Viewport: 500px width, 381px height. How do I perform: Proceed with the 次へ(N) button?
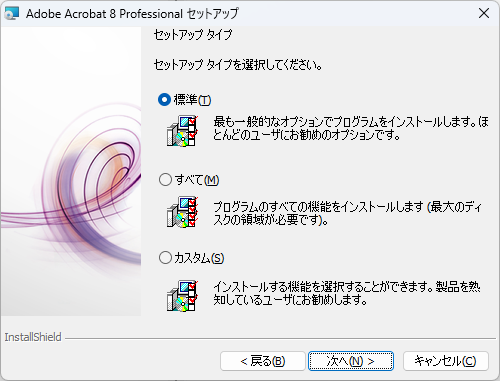351,361
